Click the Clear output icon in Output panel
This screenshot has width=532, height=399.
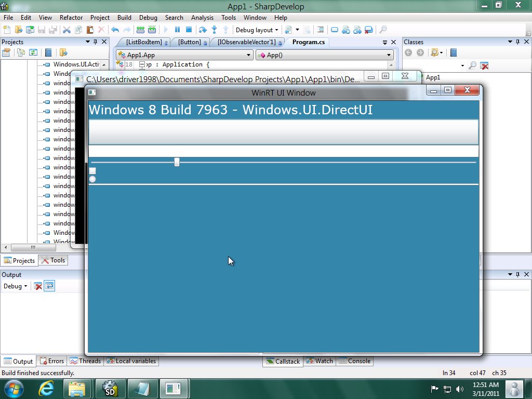click(38, 286)
